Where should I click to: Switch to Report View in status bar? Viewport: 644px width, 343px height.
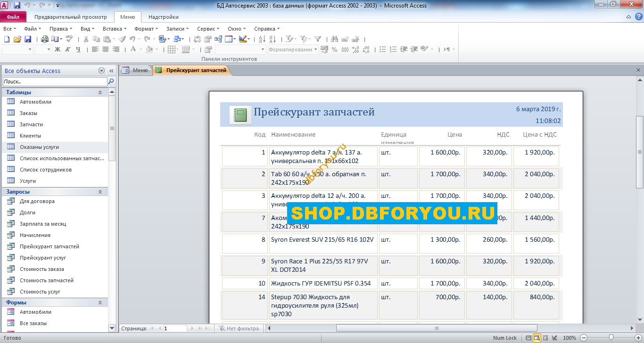(x=528, y=338)
